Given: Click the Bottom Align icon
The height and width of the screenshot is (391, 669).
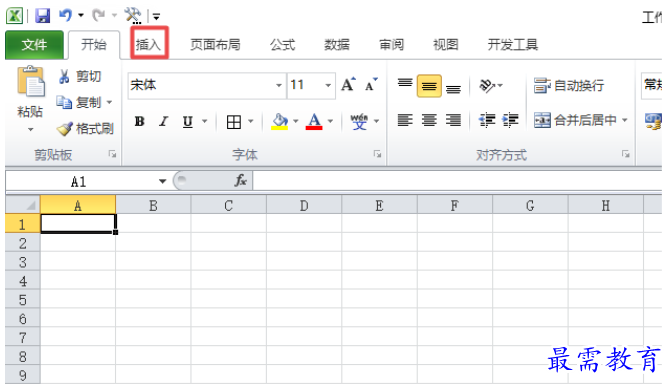Looking at the screenshot, I should 453,88.
